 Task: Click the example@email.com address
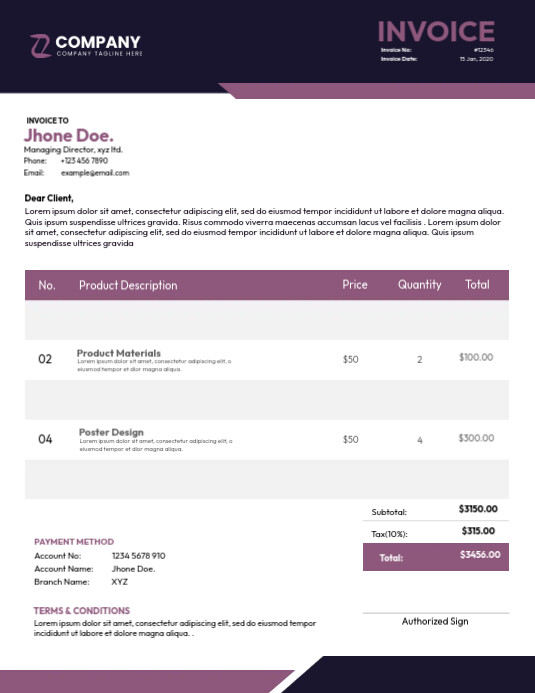[95, 173]
